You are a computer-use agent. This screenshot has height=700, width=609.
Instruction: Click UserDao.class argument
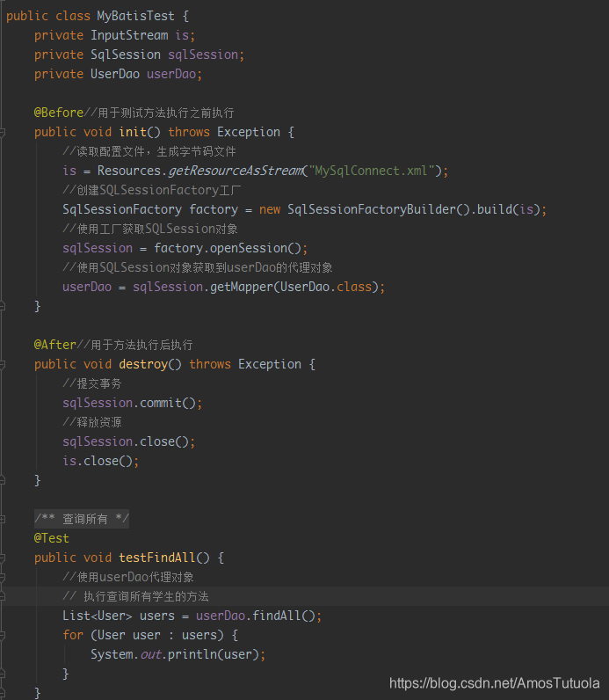326,287
